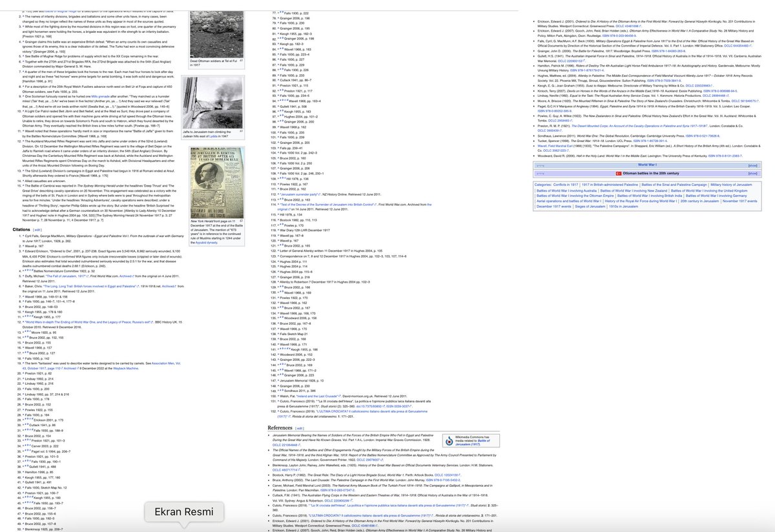Open Tucker's ISBN 978-1-85728-391-4 link
The height and width of the screenshot is (532, 775).
click(x=650, y=141)
